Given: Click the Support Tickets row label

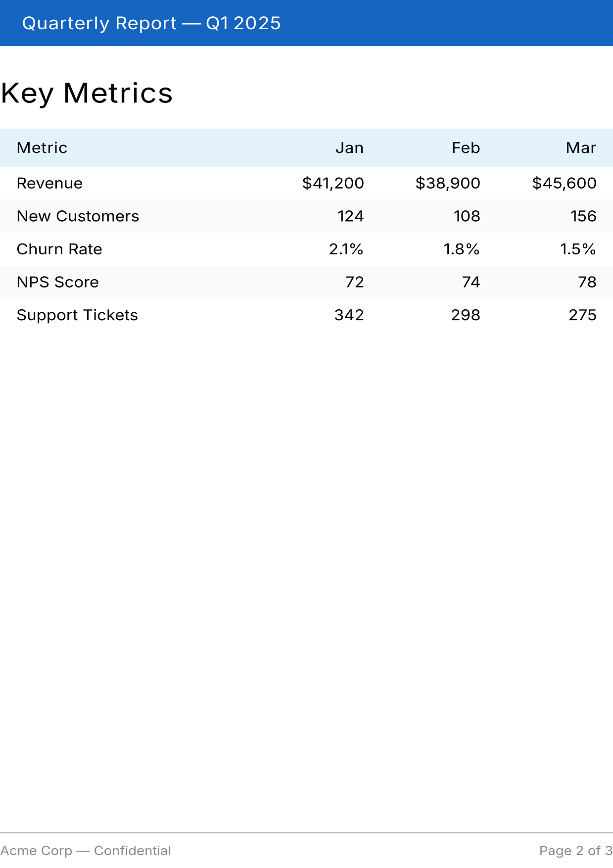Looking at the screenshot, I should coord(77,315).
